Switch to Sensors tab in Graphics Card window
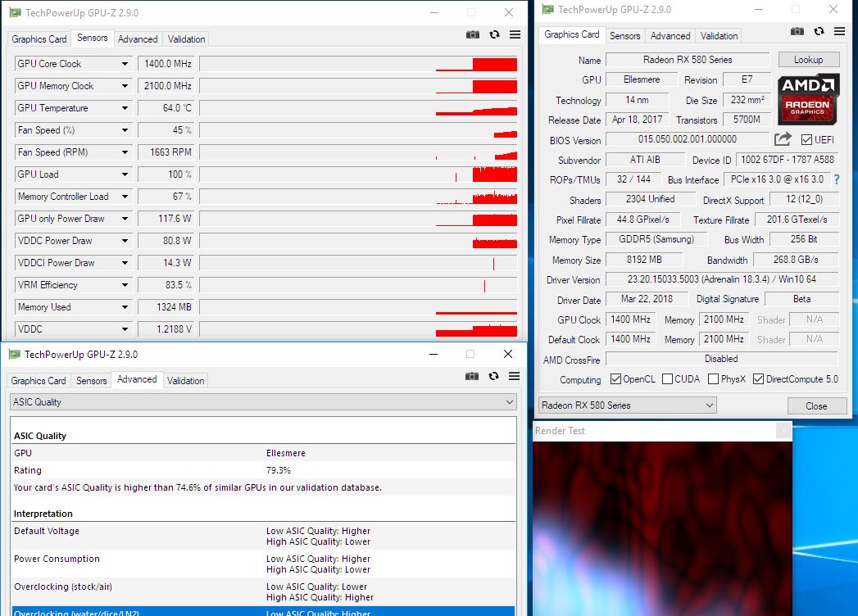The height and width of the screenshot is (616, 858). coord(624,35)
